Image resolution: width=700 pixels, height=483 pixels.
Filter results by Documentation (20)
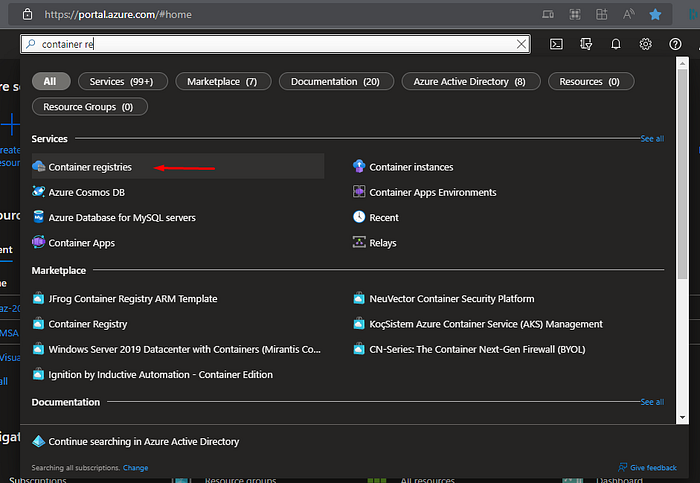336,81
